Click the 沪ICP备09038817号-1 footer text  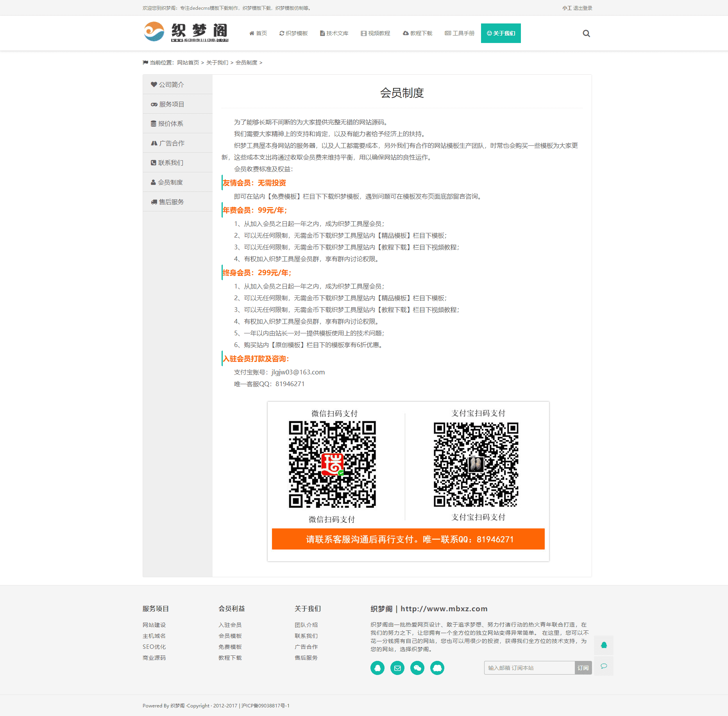point(265,706)
